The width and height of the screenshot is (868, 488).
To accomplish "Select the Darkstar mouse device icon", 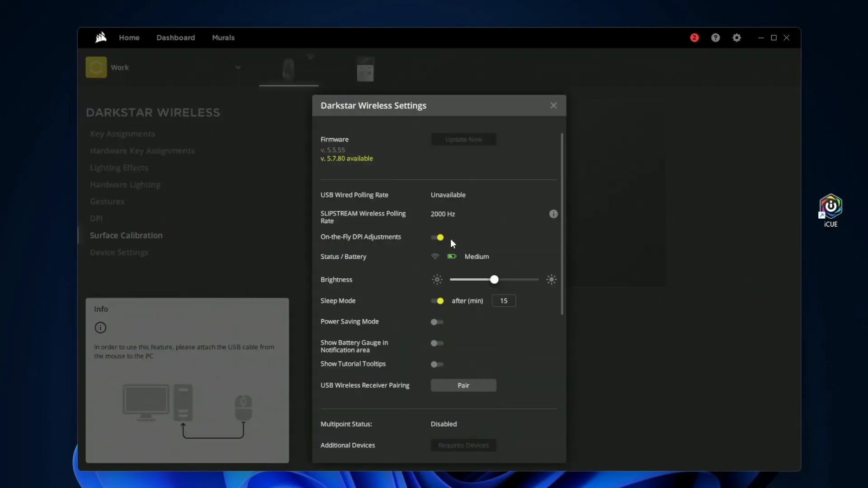I will coord(288,69).
